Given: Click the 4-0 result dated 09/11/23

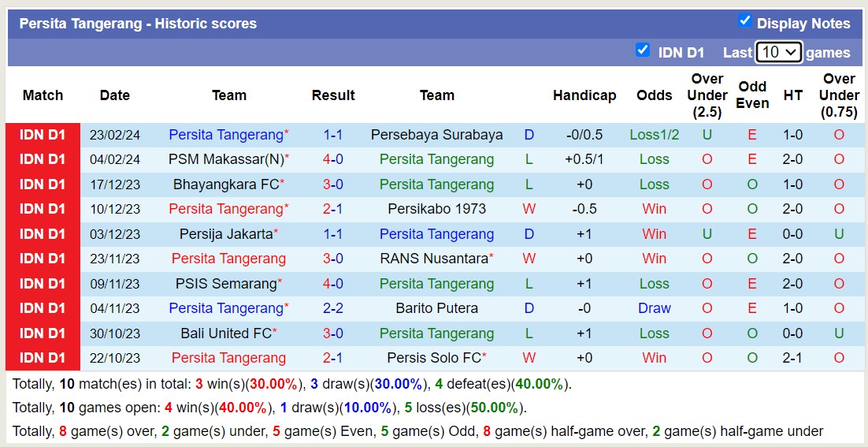Looking at the screenshot, I should coord(332,284).
